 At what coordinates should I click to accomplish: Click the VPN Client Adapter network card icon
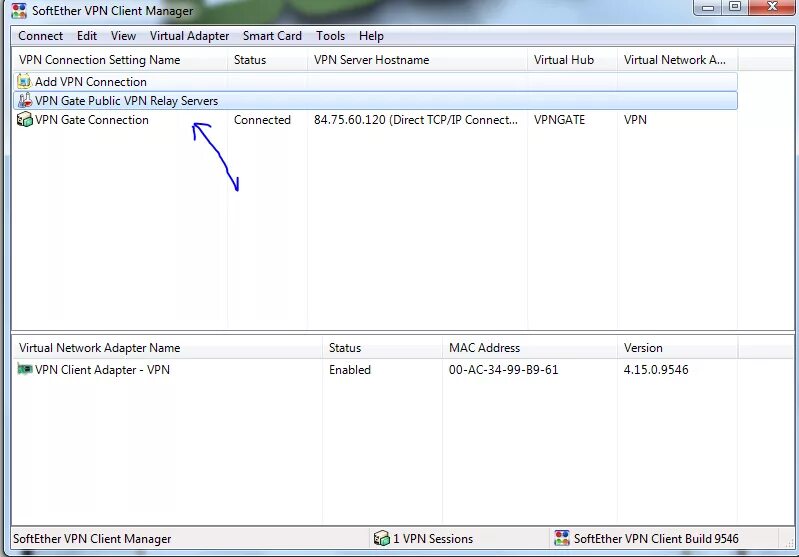coord(24,369)
